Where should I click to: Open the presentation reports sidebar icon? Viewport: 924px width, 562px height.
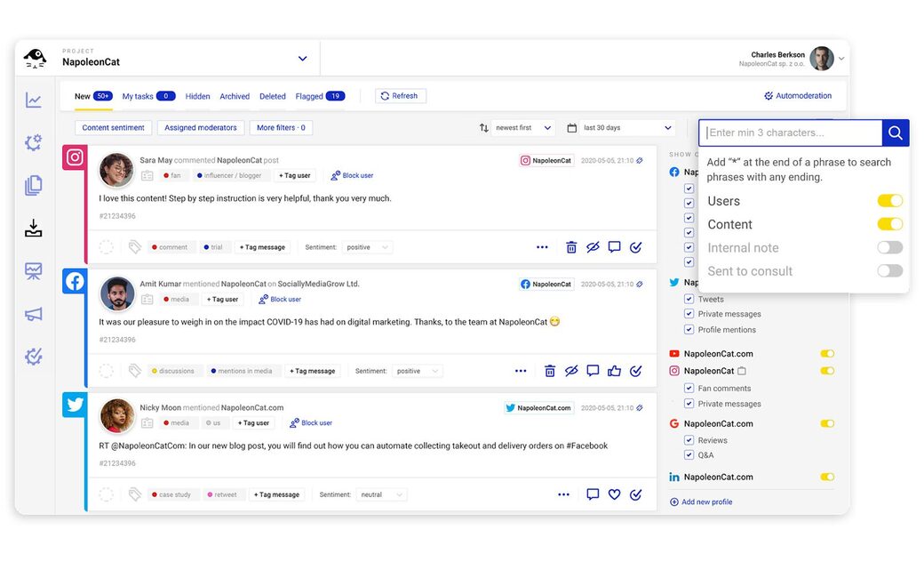pyautogui.click(x=34, y=270)
